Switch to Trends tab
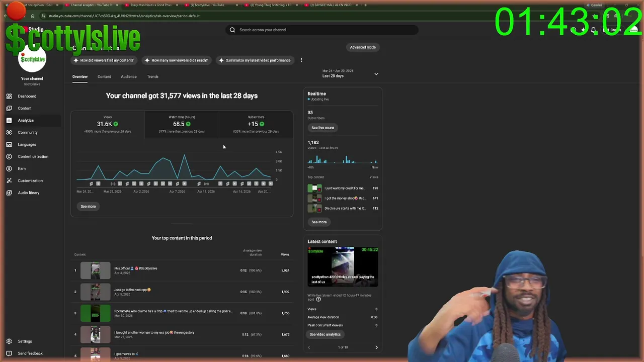Screen dimensions: 644x362 click(x=153, y=77)
